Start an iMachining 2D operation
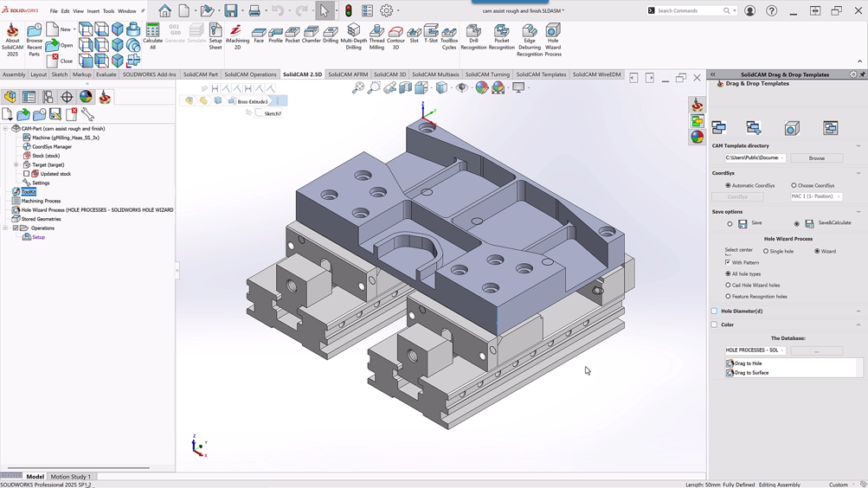This screenshot has width=868, height=488. click(237, 36)
